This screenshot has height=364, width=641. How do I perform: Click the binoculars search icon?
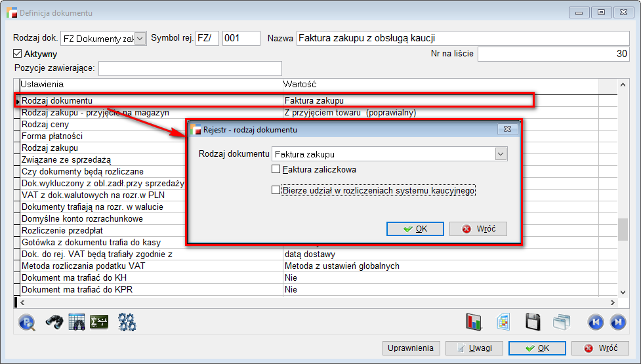click(53, 321)
